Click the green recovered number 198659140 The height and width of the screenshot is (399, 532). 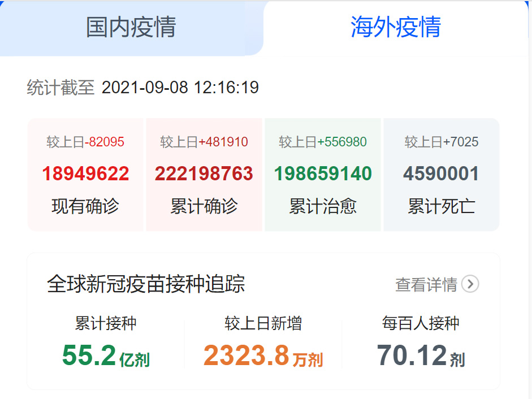click(323, 174)
